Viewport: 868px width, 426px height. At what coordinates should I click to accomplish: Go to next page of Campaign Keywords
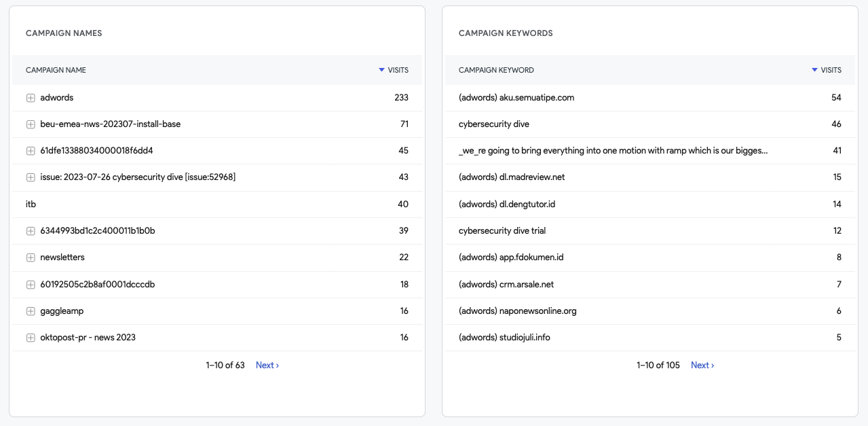tap(702, 366)
